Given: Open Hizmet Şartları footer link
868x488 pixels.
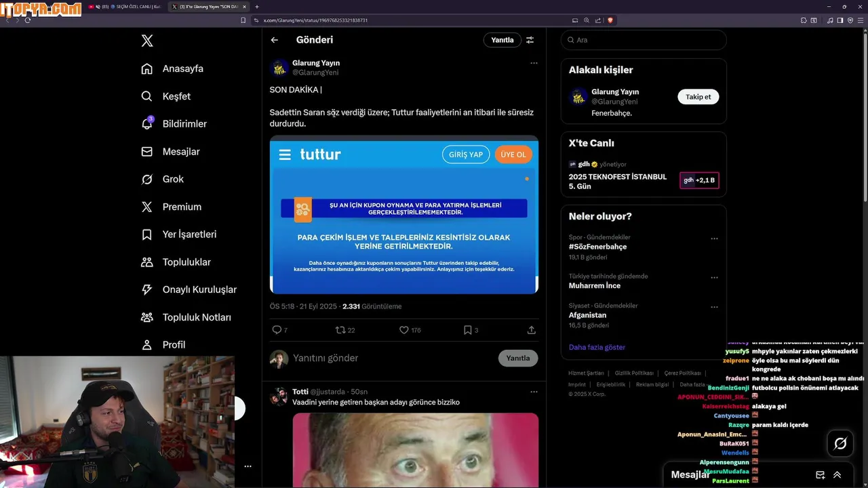Looking at the screenshot, I should 586,373.
